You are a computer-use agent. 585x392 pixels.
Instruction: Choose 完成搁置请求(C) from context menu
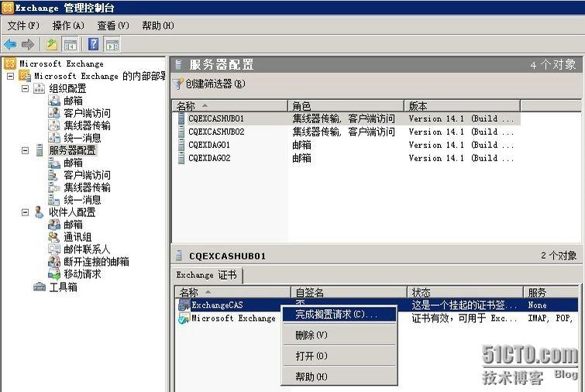339,315
